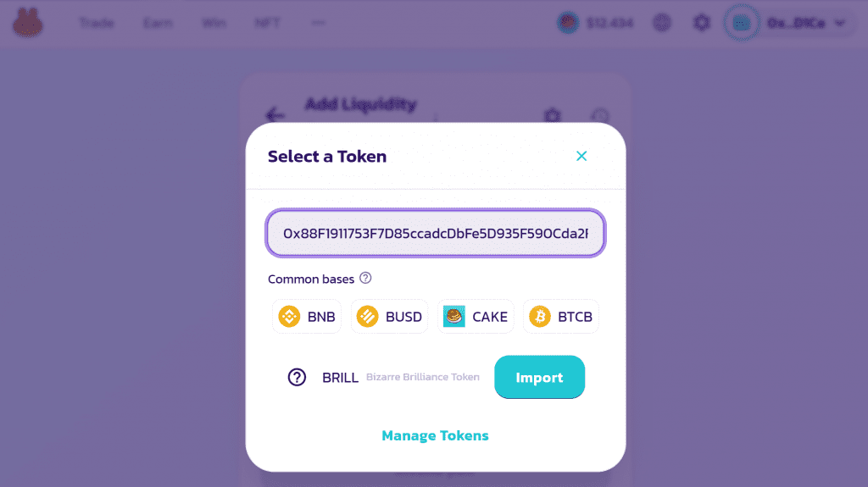868x487 pixels.
Task: Select the BNB common base token
Action: (307, 317)
